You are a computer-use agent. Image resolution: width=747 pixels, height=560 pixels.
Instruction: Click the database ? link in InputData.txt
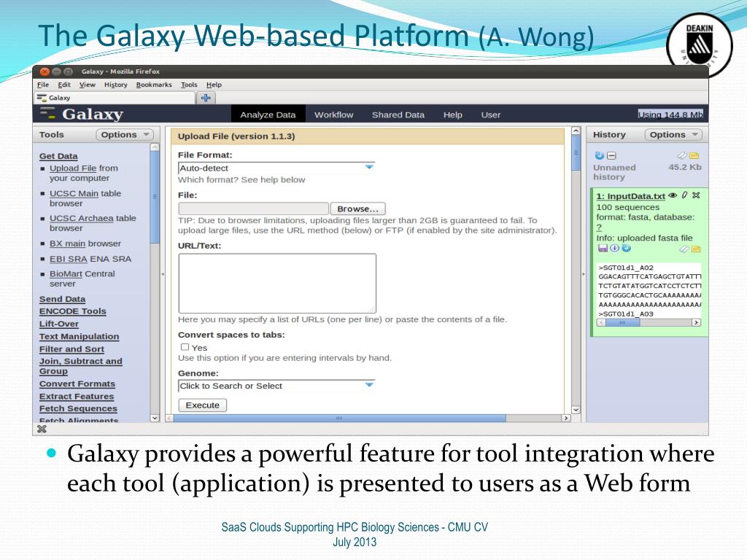click(599, 227)
